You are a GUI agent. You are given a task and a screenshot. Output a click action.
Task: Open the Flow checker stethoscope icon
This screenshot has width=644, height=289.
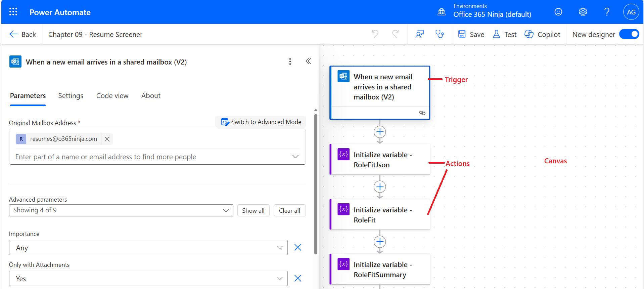pyautogui.click(x=440, y=34)
